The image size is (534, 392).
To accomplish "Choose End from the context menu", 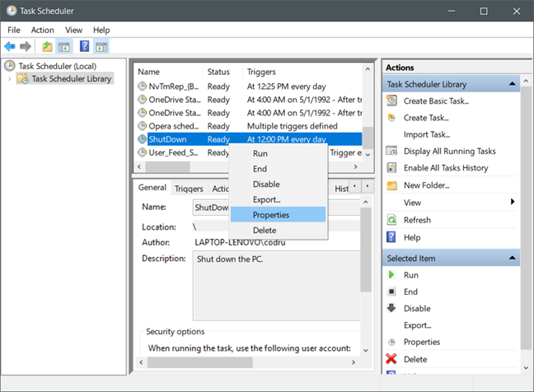I will coord(278,169).
